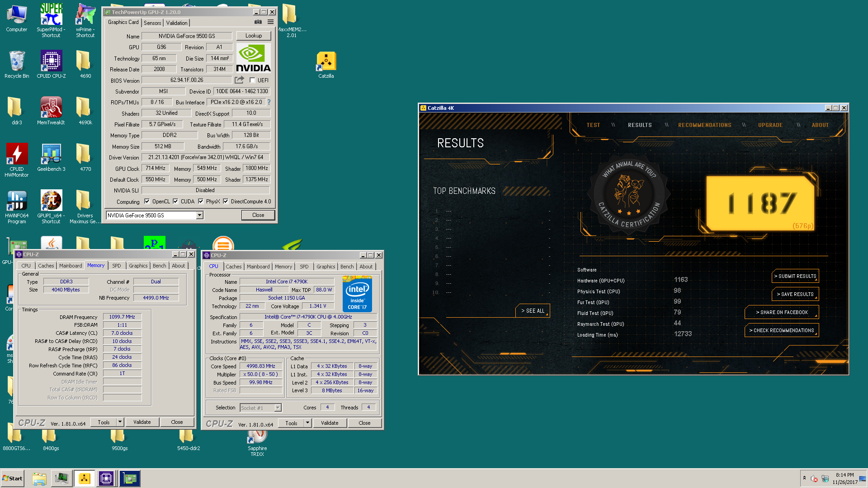Open Drivers Maximus Ge folder

pos(85,207)
